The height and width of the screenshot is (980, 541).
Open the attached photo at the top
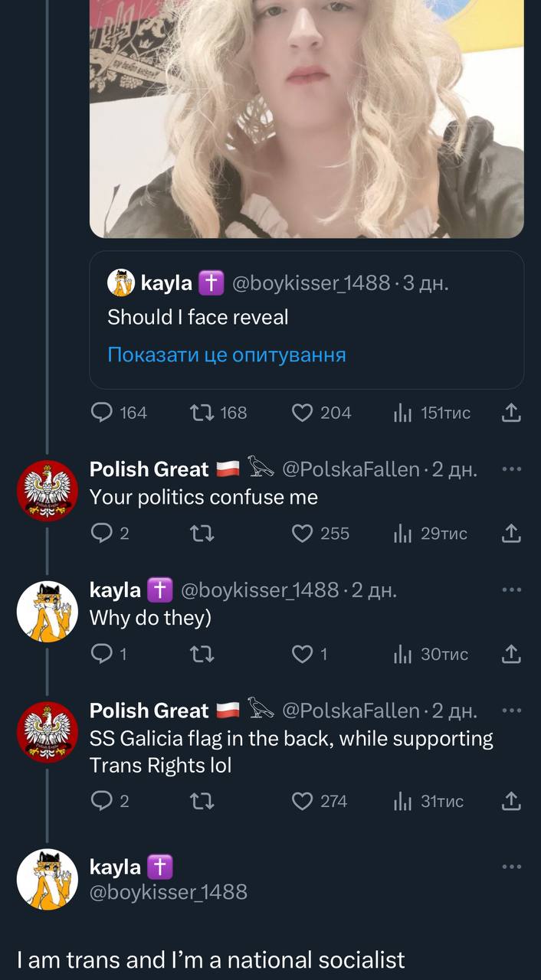coord(307,115)
